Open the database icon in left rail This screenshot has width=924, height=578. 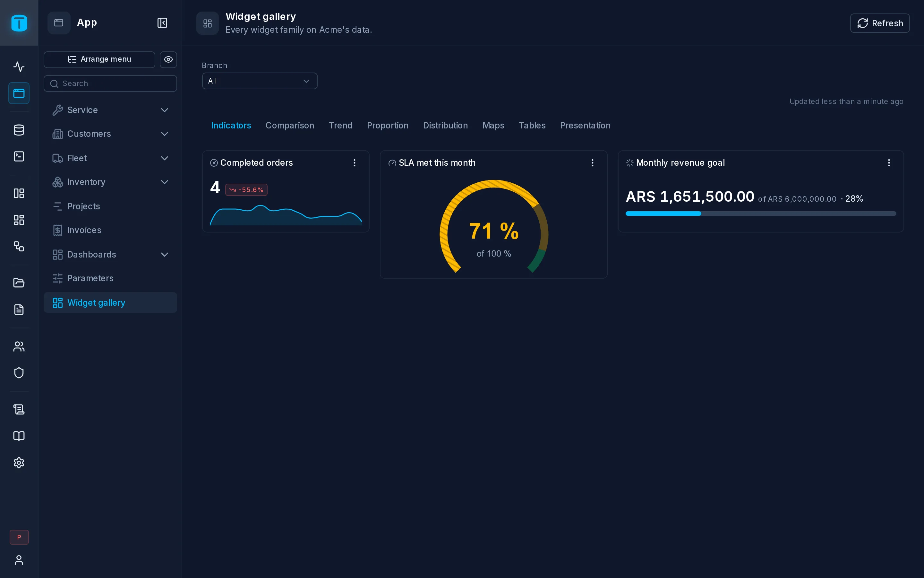(x=19, y=130)
